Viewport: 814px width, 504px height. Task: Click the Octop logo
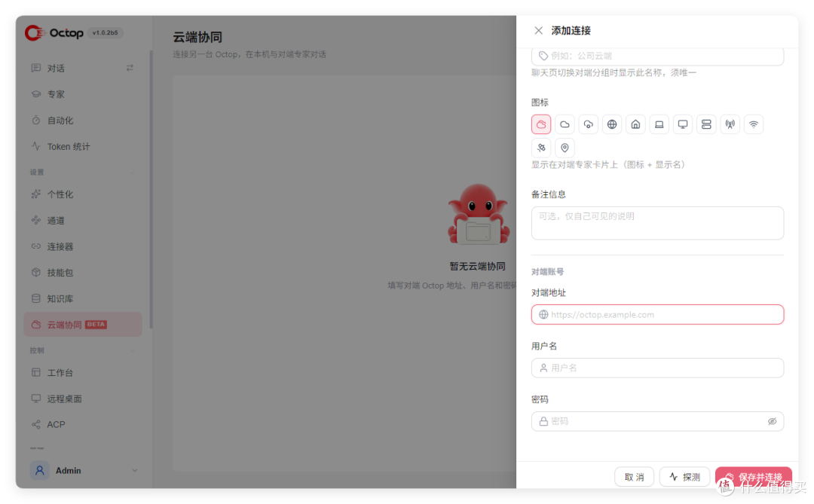click(54, 32)
